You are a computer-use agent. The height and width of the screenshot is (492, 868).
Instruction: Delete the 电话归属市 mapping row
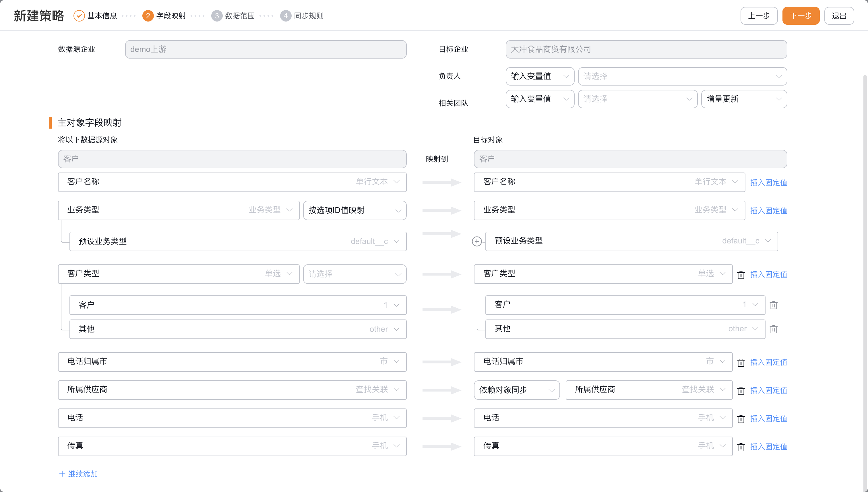tap(741, 363)
